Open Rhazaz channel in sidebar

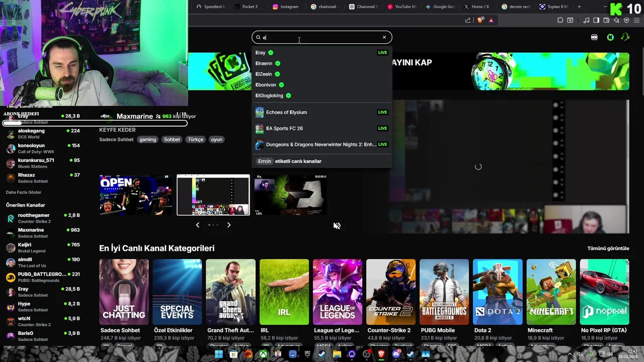(x=43, y=177)
